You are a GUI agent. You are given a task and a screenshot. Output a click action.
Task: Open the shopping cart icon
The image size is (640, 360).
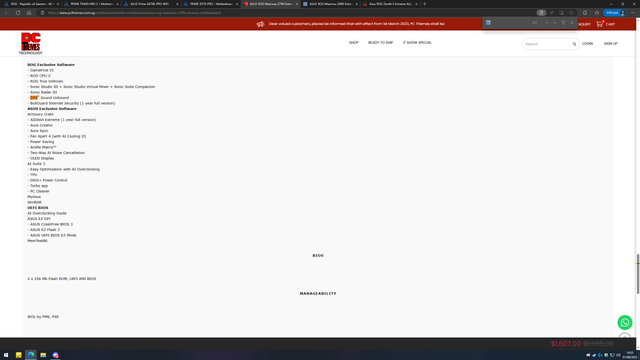pos(599,24)
